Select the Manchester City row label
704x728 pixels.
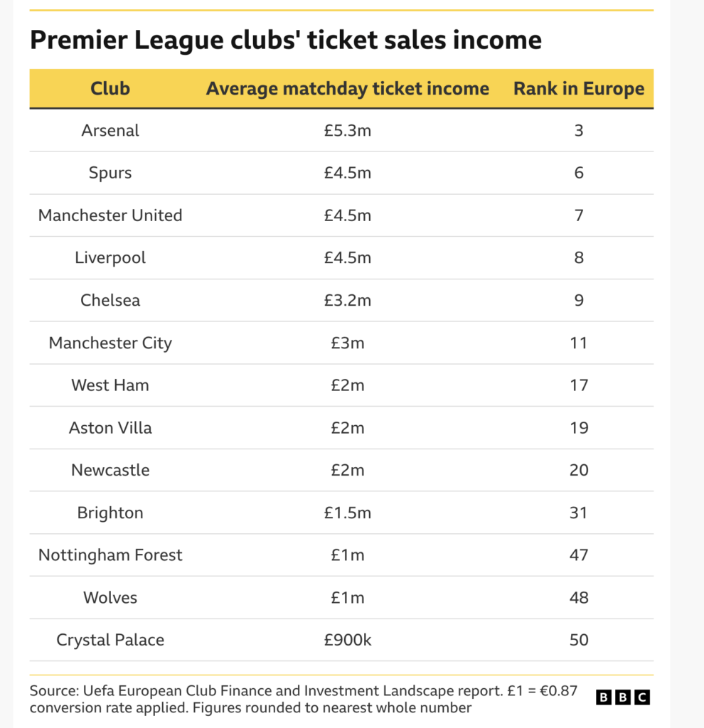coord(110,343)
